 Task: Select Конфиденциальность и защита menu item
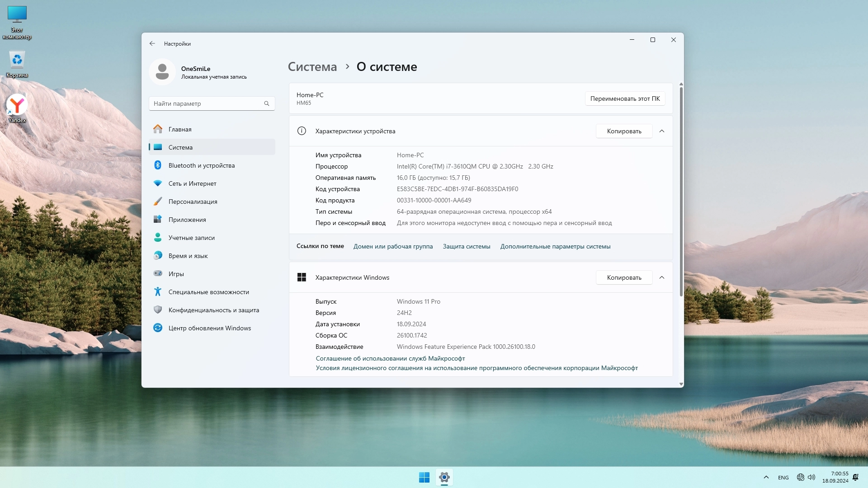213,310
